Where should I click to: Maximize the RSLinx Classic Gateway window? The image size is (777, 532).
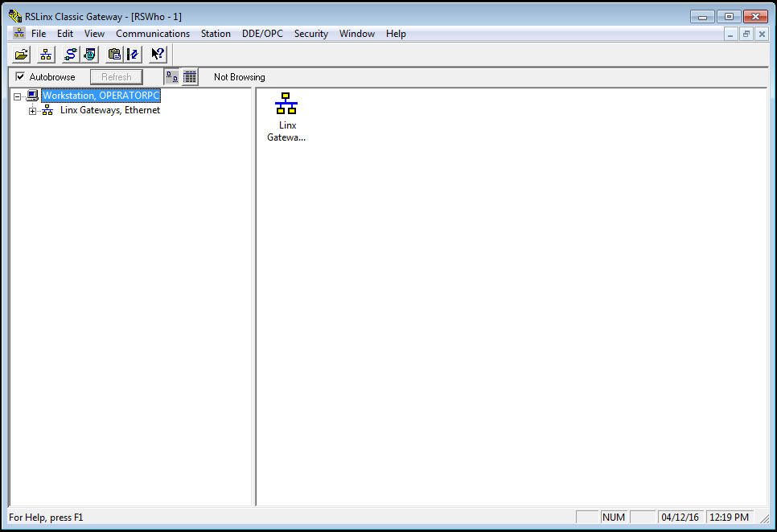coord(729,17)
